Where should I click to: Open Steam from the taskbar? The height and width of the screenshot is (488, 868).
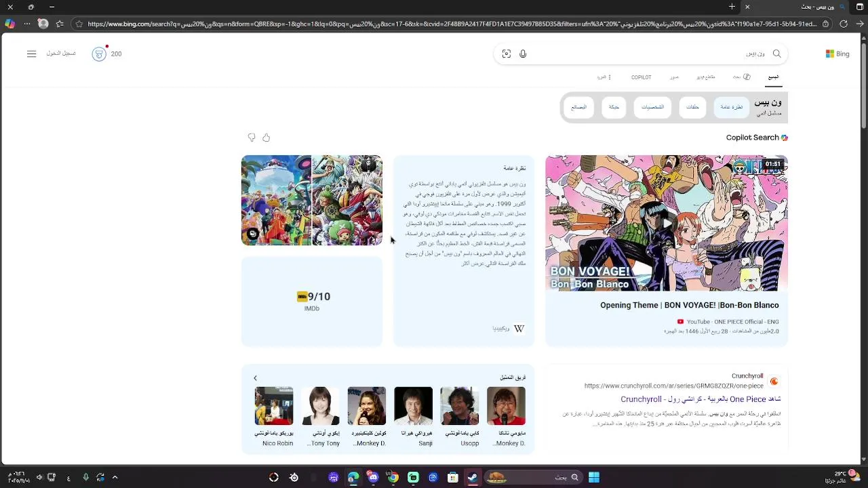point(473,477)
